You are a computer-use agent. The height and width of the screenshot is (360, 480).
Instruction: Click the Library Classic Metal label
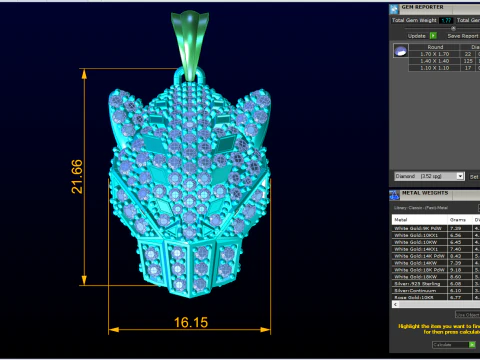pos(421,208)
